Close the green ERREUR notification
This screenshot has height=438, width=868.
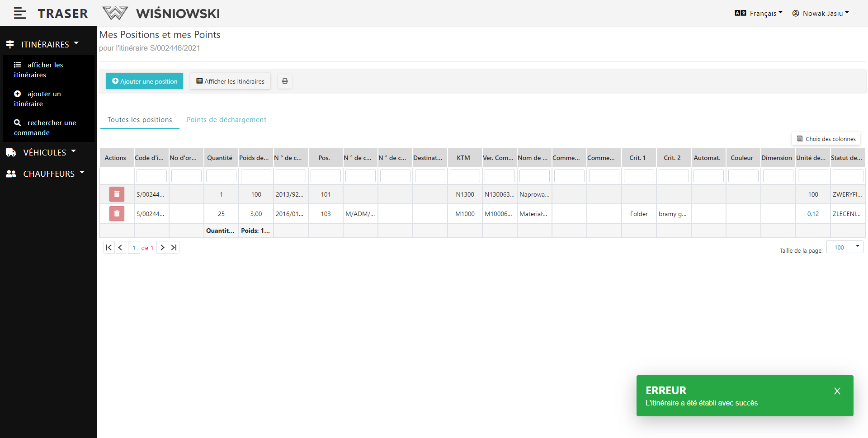[837, 391]
